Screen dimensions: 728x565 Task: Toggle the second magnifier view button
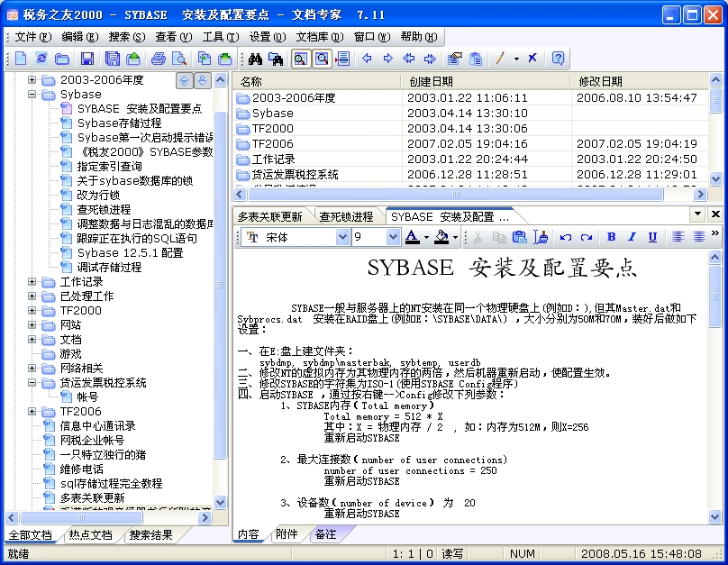point(322,59)
